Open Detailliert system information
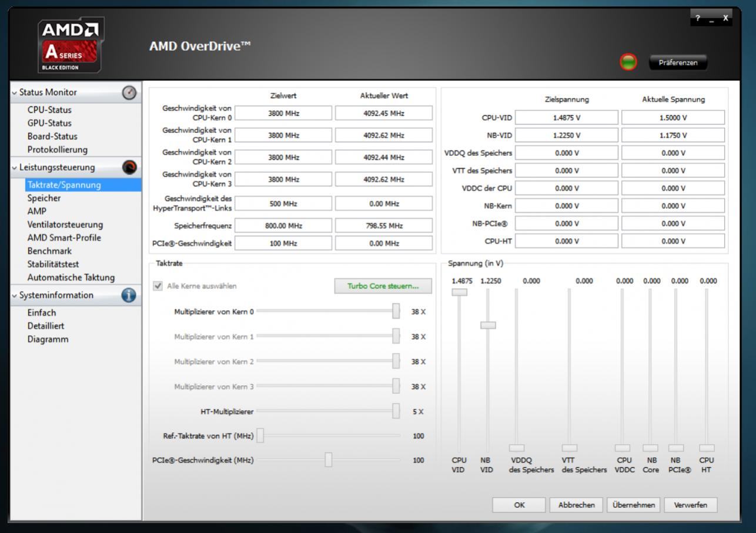Viewport: 756px width, 533px height. pos(46,326)
